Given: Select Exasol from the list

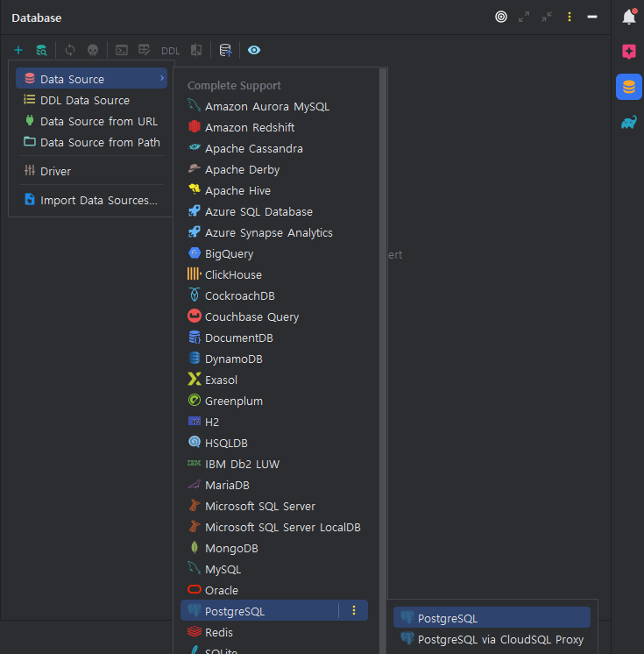Looking at the screenshot, I should click(274, 380).
